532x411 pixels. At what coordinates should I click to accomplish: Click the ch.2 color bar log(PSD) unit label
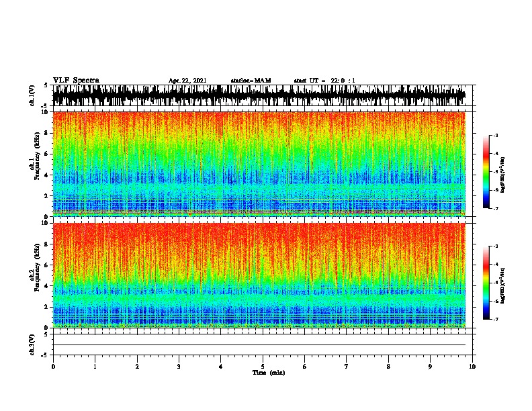[502, 285]
